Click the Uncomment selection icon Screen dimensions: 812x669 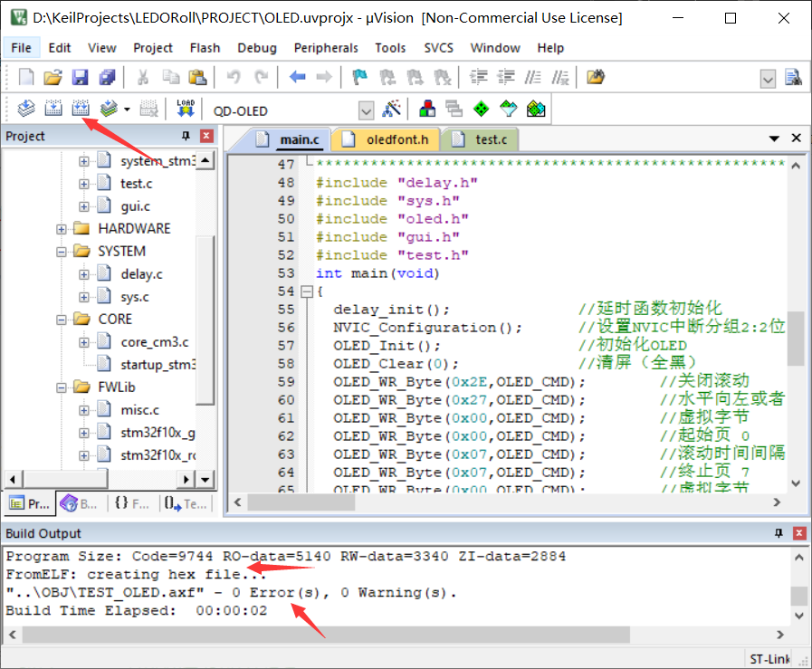(x=559, y=77)
